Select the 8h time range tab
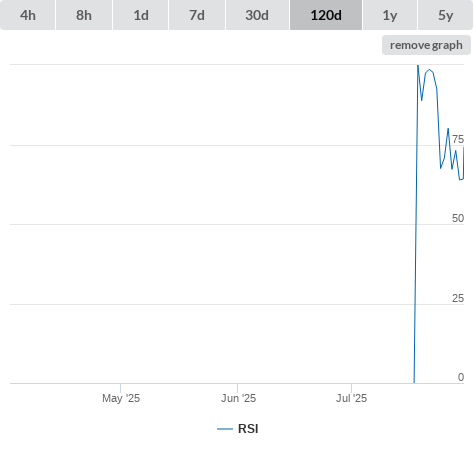474x455 pixels. coord(84,15)
